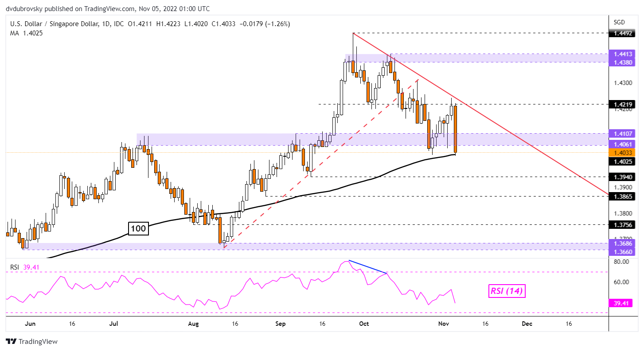
Task: Click the orange 1.4033 current price tag
Action: pos(624,152)
